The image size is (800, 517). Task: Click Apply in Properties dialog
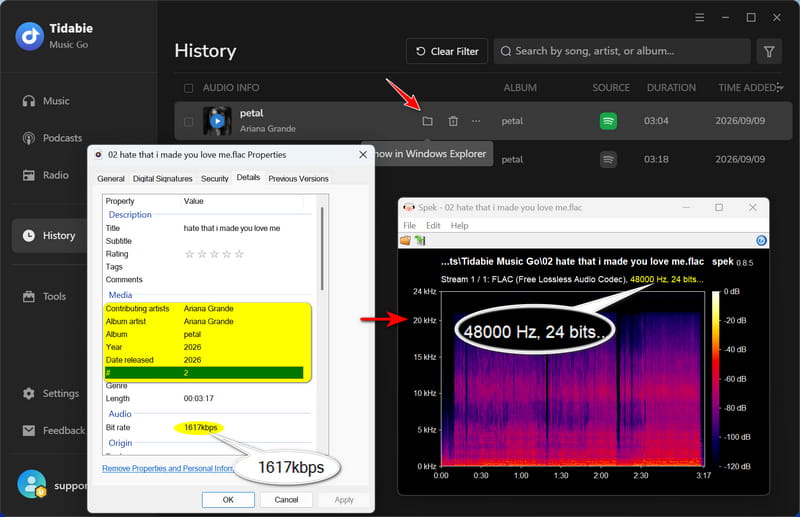[344, 500]
